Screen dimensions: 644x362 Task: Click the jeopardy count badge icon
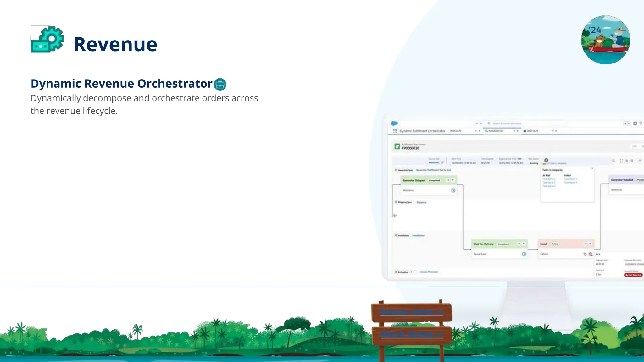click(546, 160)
